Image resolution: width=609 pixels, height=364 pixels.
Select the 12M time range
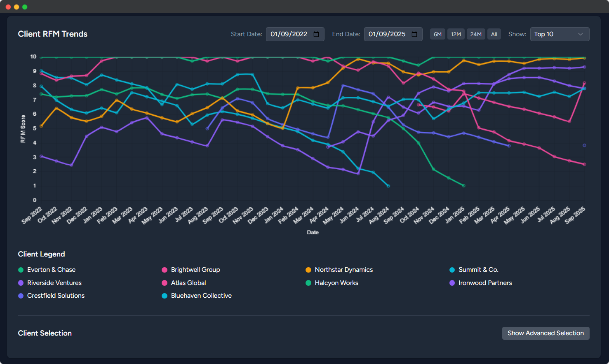click(x=456, y=34)
